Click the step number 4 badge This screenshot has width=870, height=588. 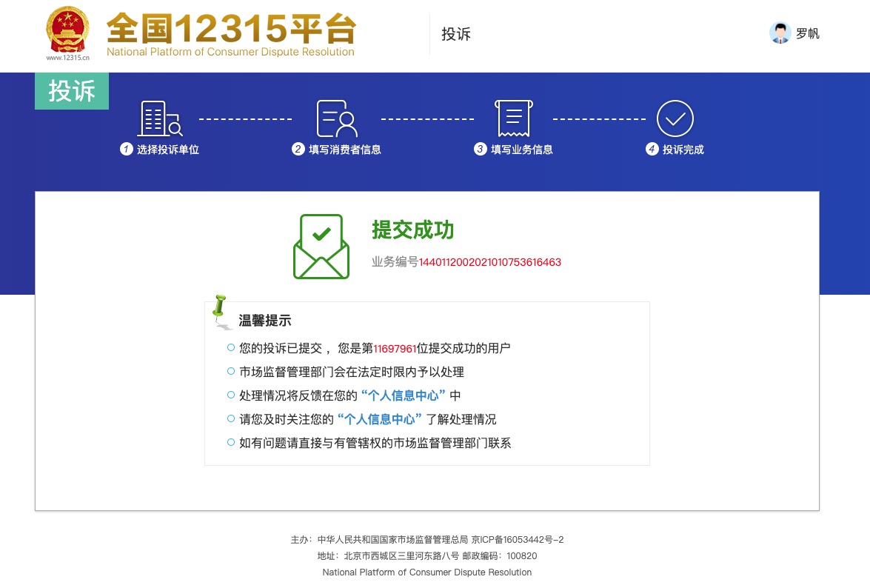[x=652, y=149]
